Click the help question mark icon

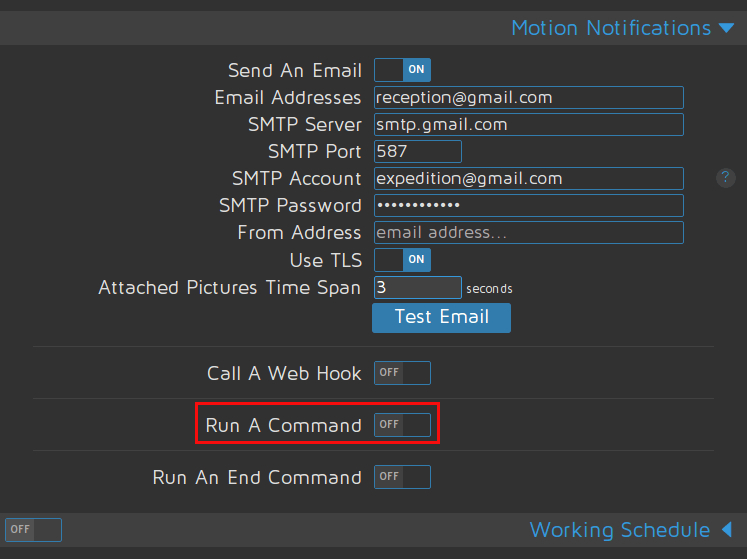click(x=726, y=178)
